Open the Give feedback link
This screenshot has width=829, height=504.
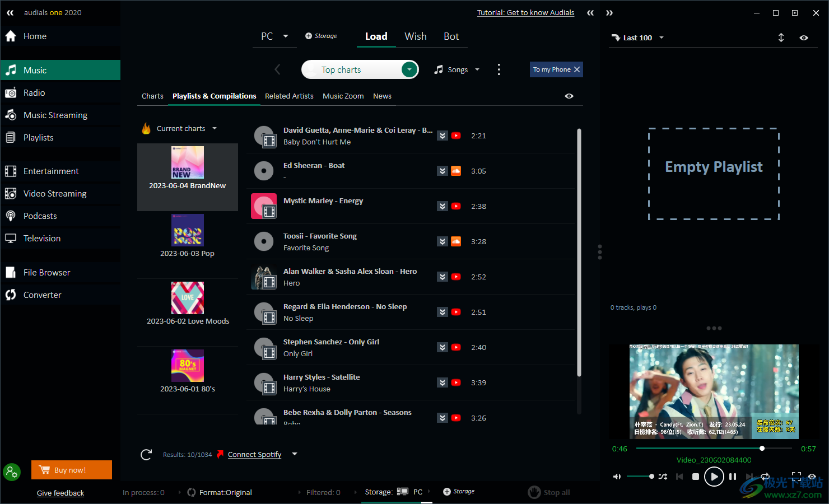[60, 493]
